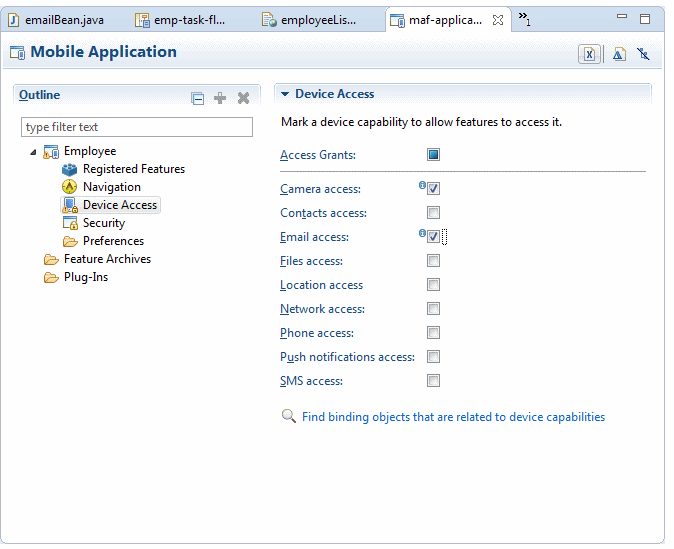This screenshot has width=674, height=549.
Task: Select Registered Features in outline
Action: tap(134, 169)
